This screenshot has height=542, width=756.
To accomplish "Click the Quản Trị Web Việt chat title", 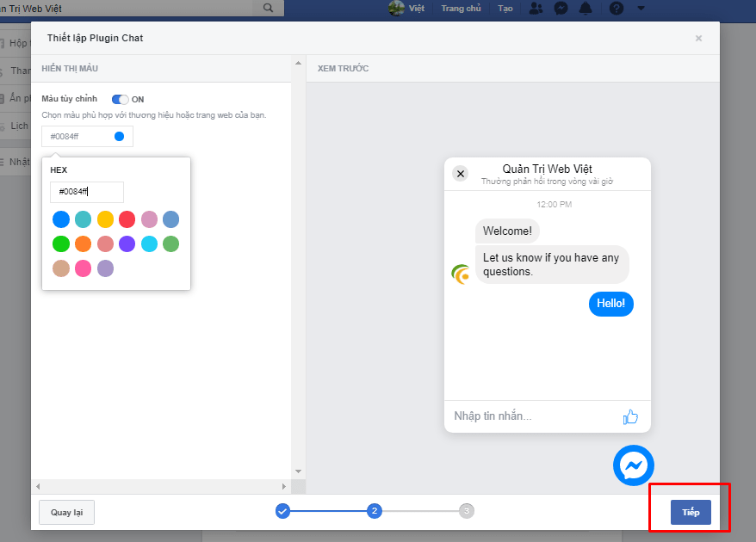I will coord(548,169).
